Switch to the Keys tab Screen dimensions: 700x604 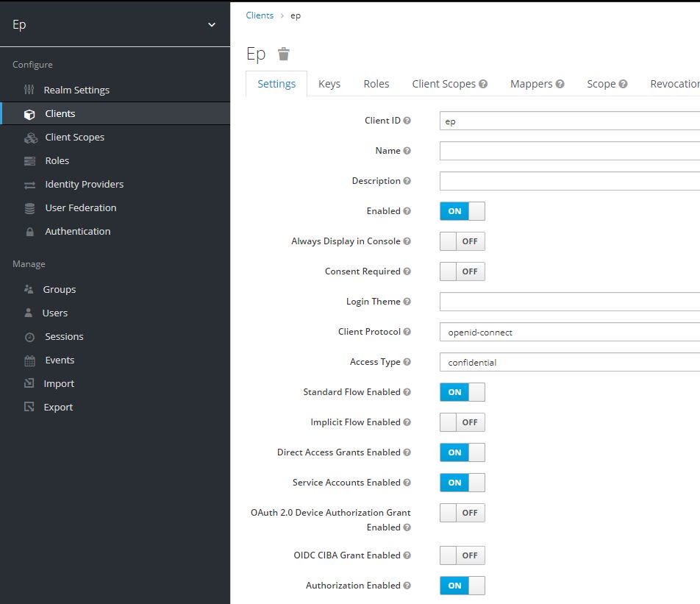coord(329,84)
